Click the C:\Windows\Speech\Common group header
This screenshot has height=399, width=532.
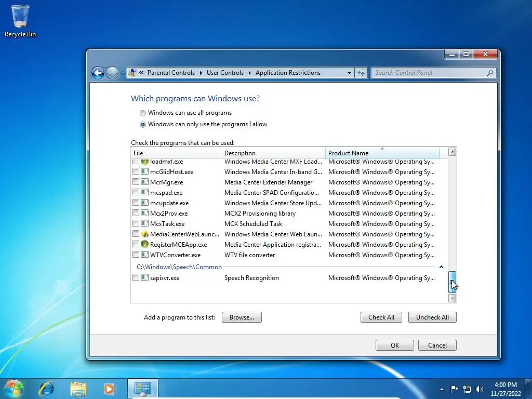click(x=179, y=267)
